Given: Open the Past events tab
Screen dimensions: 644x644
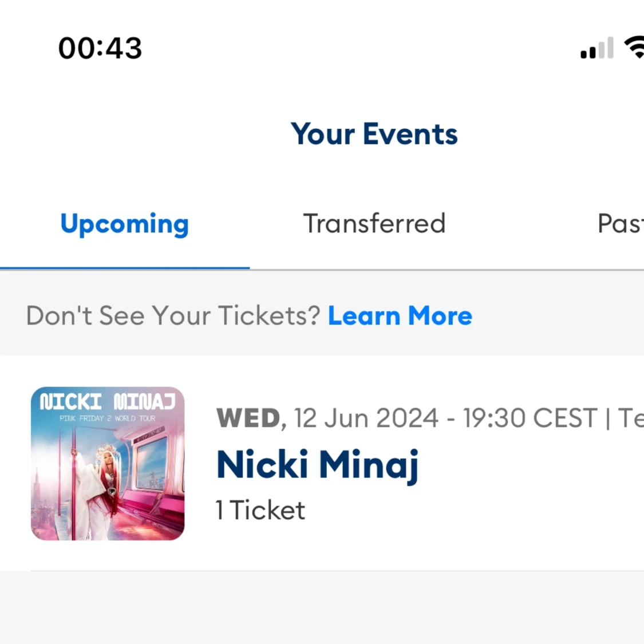Looking at the screenshot, I should [621, 223].
